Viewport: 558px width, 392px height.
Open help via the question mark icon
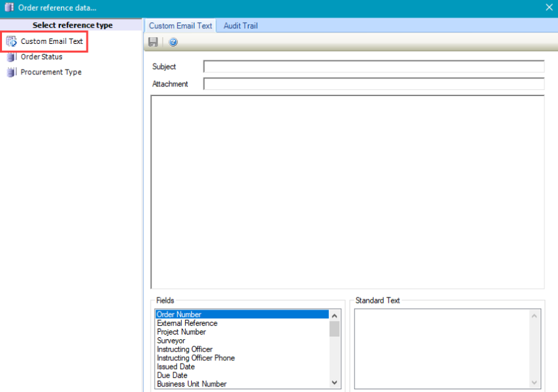tap(173, 43)
